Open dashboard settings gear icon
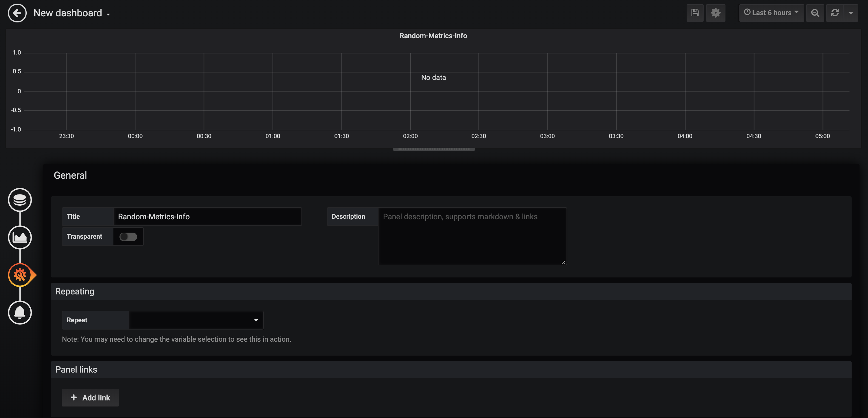 (715, 13)
